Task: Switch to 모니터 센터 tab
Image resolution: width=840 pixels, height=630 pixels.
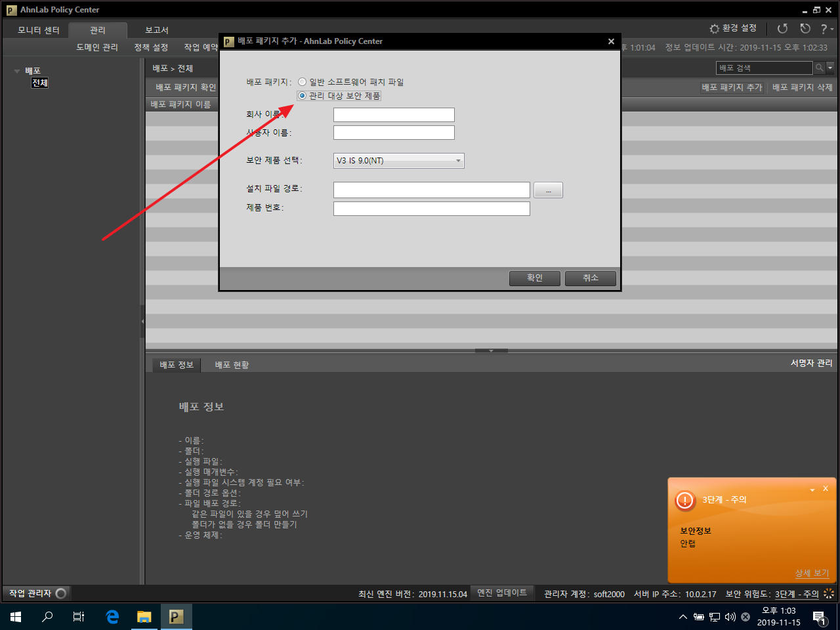Action: point(39,30)
